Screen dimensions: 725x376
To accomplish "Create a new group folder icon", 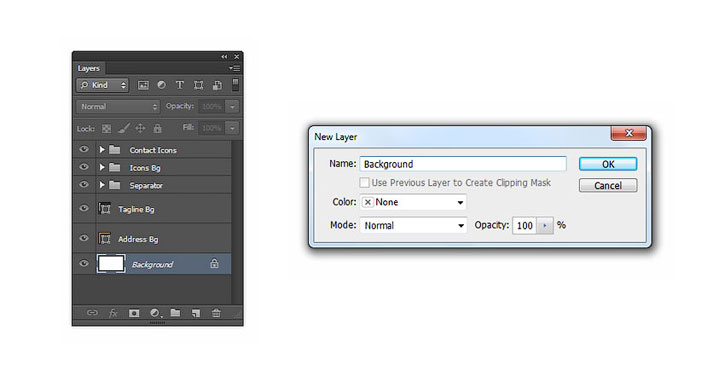I will pyautogui.click(x=175, y=313).
